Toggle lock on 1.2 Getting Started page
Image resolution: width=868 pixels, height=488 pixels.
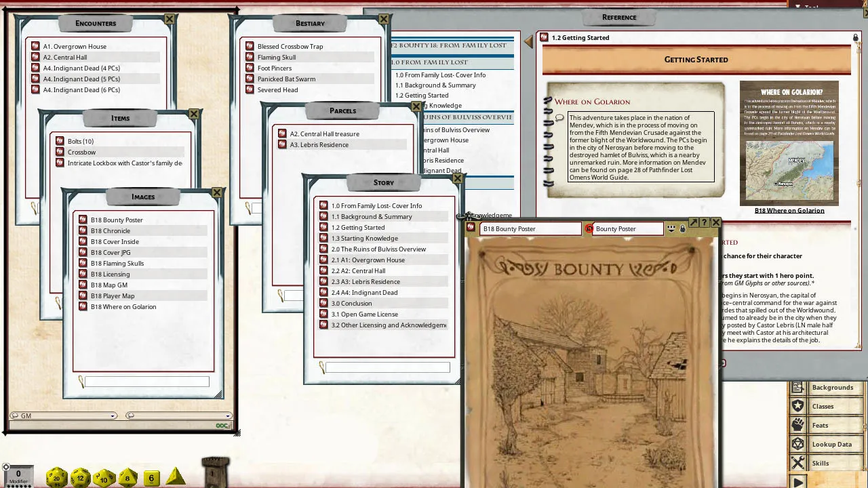856,38
